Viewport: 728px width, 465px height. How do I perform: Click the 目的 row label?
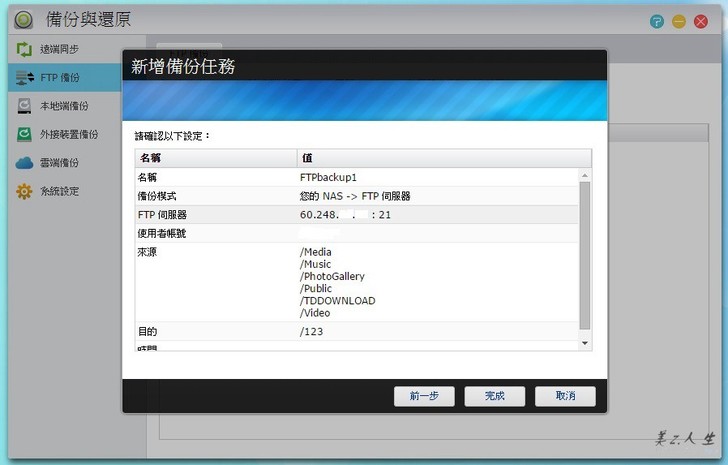point(147,331)
